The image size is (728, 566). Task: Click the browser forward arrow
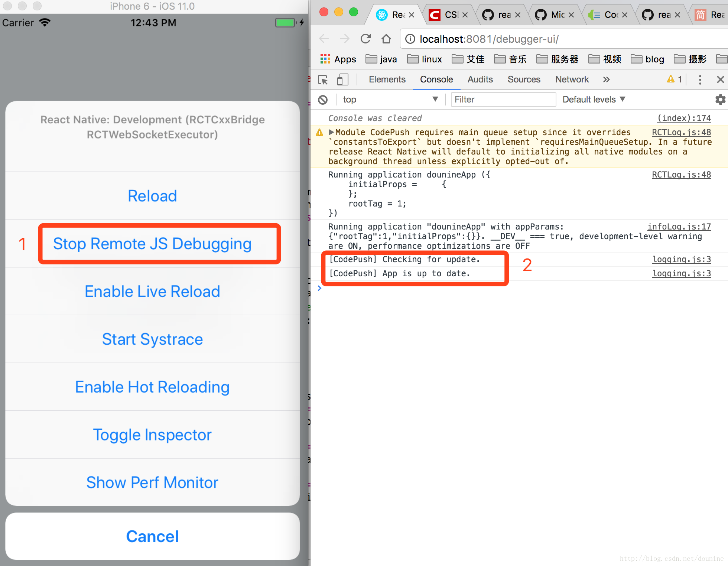[x=345, y=39]
